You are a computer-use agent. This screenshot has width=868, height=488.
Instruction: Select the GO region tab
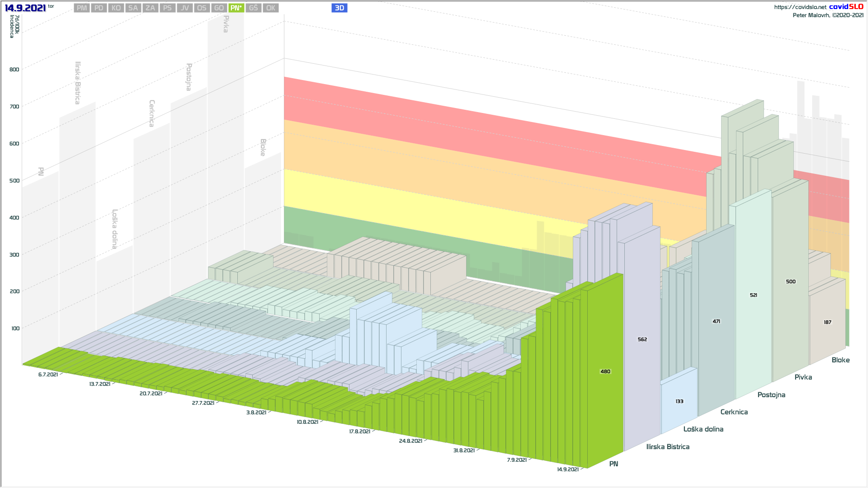click(x=219, y=8)
